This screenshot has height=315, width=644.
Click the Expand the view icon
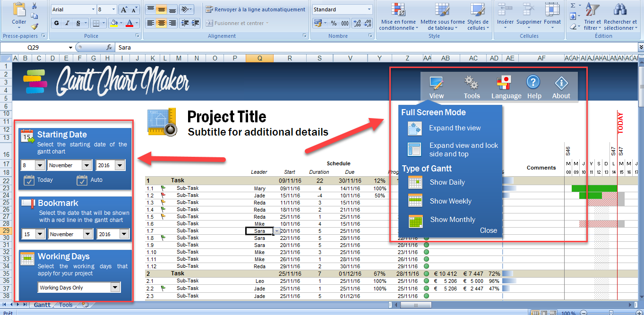pyautogui.click(x=414, y=128)
